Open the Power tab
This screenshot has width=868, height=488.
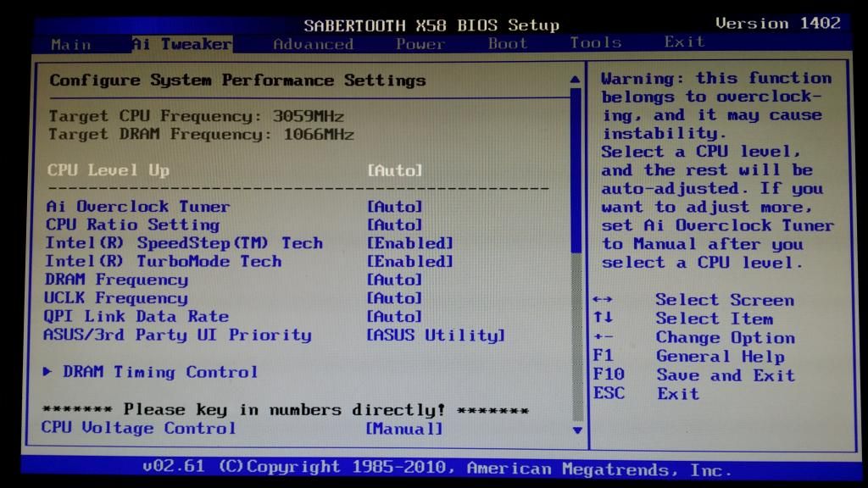point(420,44)
